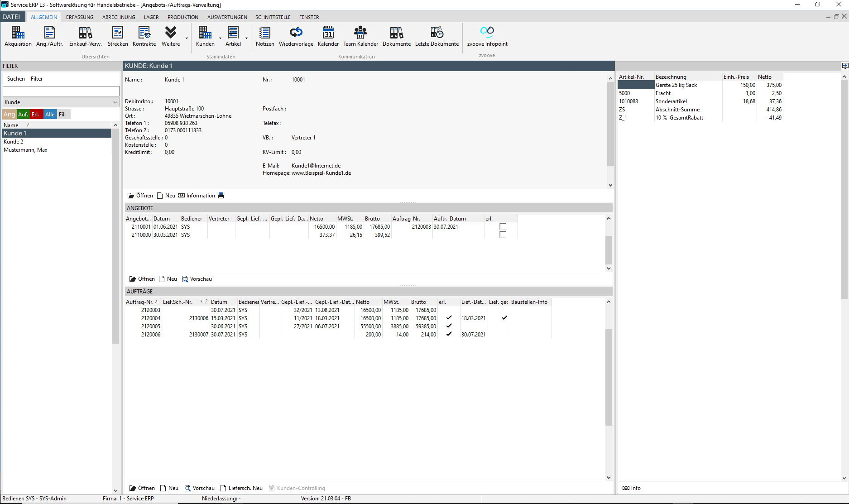Select Kunde 2 in customer list
Viewport: 849px width, 504px height.
point(57,142)
